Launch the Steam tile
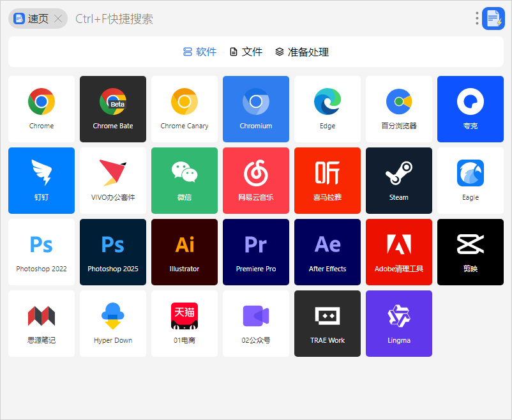The image size is (512, 420). pyautogui.click(x=399, y=181)
